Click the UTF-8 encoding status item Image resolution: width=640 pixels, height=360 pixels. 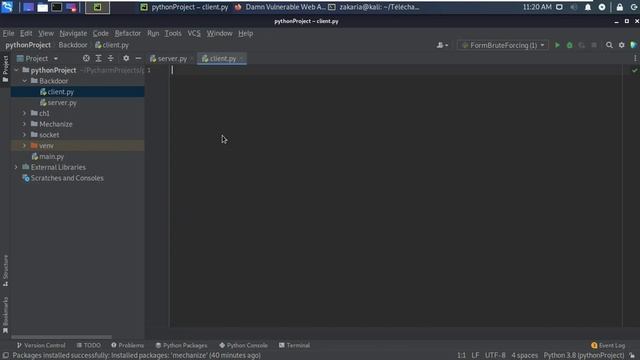pyautogui.click(x=495, y=356)
